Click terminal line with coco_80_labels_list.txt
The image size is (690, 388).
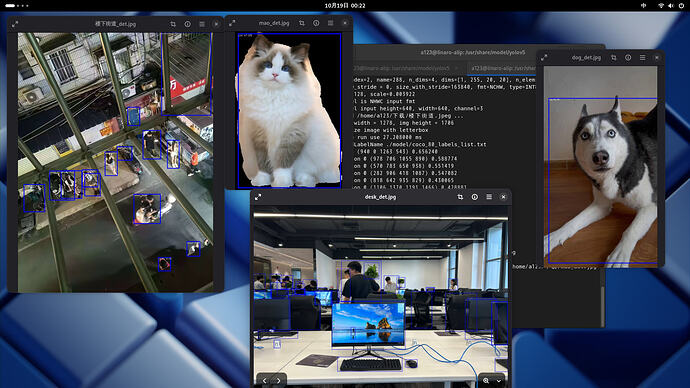tap(420, 144)
